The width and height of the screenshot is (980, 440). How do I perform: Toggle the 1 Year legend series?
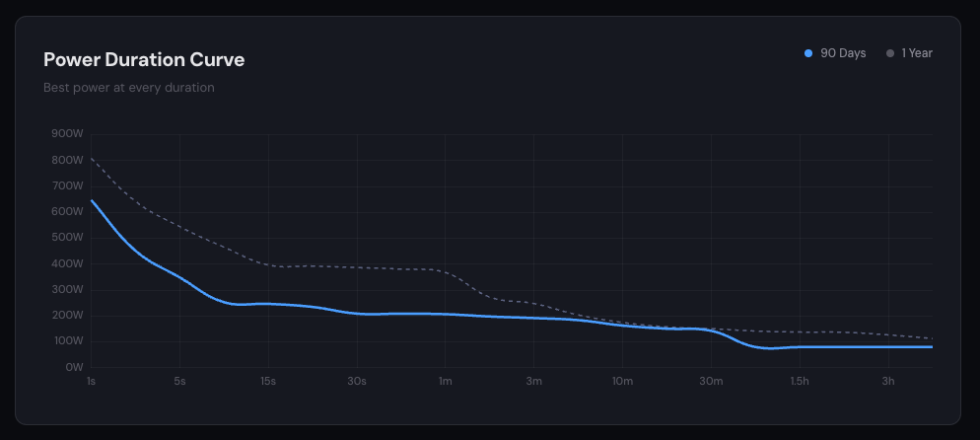(909, 53)
